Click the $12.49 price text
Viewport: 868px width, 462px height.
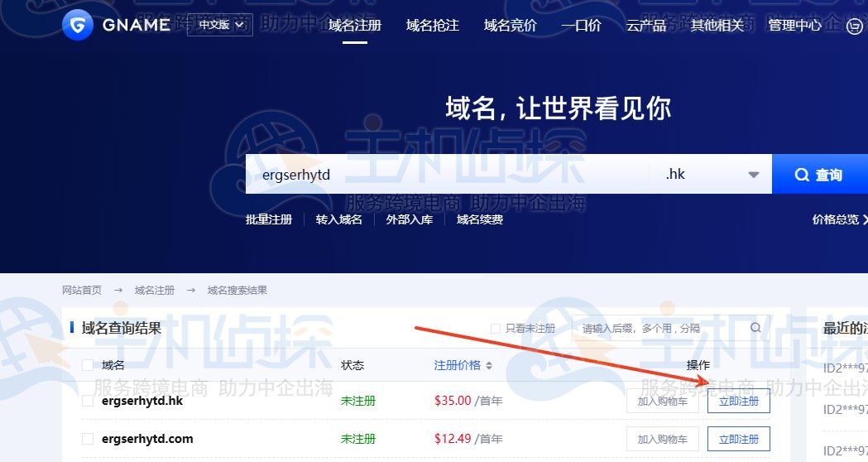(x=453, y=439)
